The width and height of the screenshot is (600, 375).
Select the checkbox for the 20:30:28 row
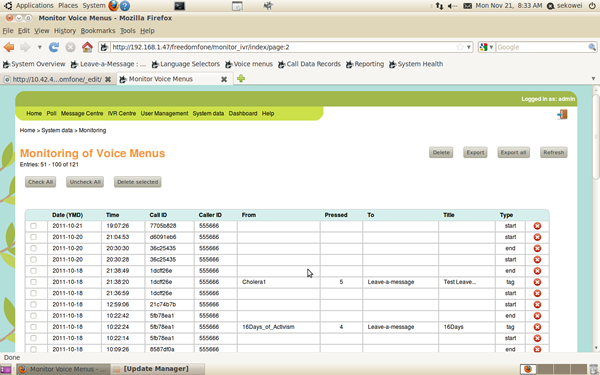tap(34, 259)
